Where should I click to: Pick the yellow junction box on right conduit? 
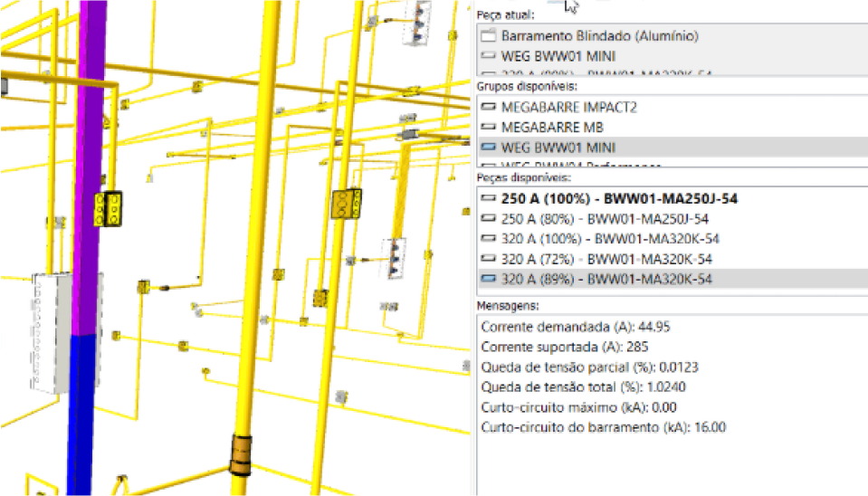point(347,204)
